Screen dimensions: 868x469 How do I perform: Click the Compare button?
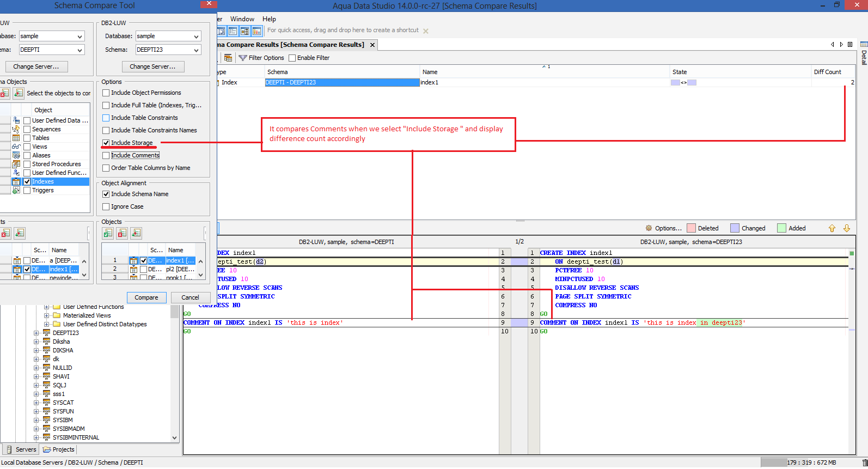click(x=146, y=298)
